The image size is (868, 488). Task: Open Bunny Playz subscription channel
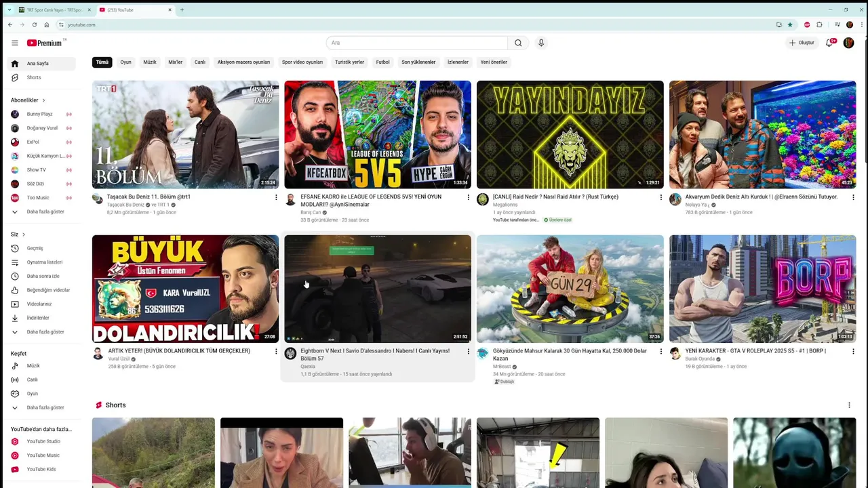point(41,114)
